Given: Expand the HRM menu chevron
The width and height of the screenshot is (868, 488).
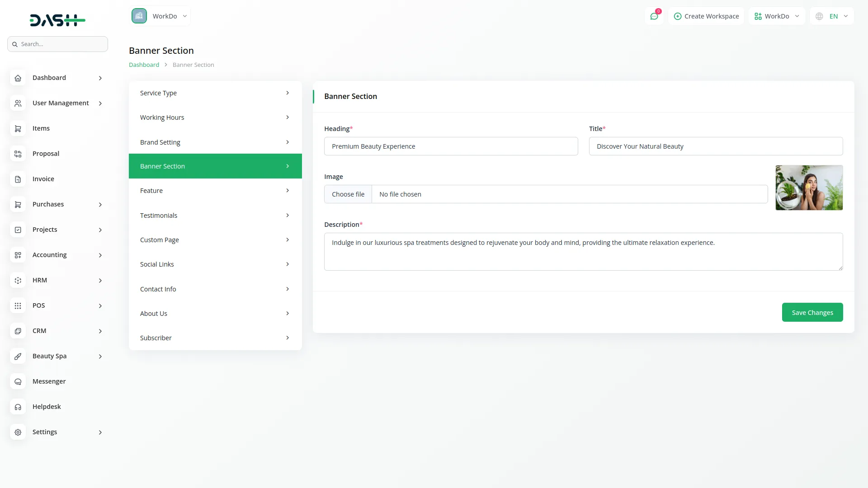Looking at the screenshot, I should coord(100,281).
